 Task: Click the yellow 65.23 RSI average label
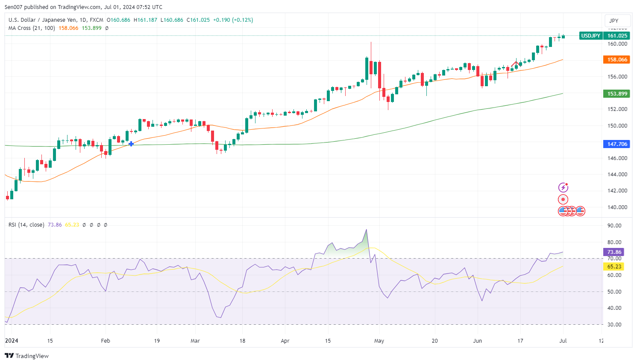614,267
